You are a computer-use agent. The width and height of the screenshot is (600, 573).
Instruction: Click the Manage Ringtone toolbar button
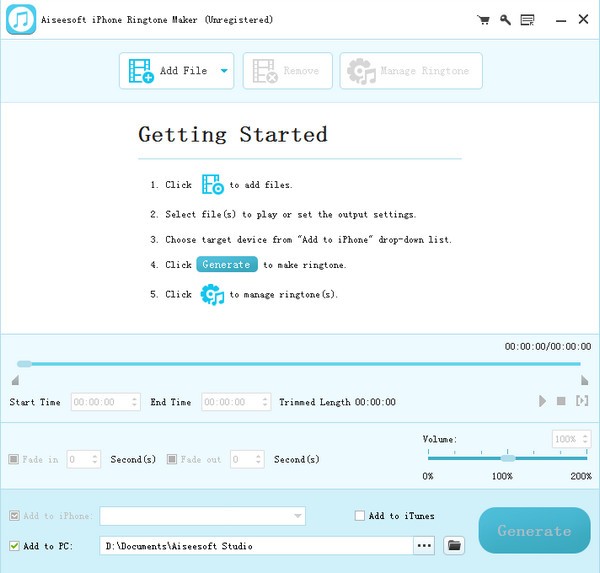click(x=411, y=71)
